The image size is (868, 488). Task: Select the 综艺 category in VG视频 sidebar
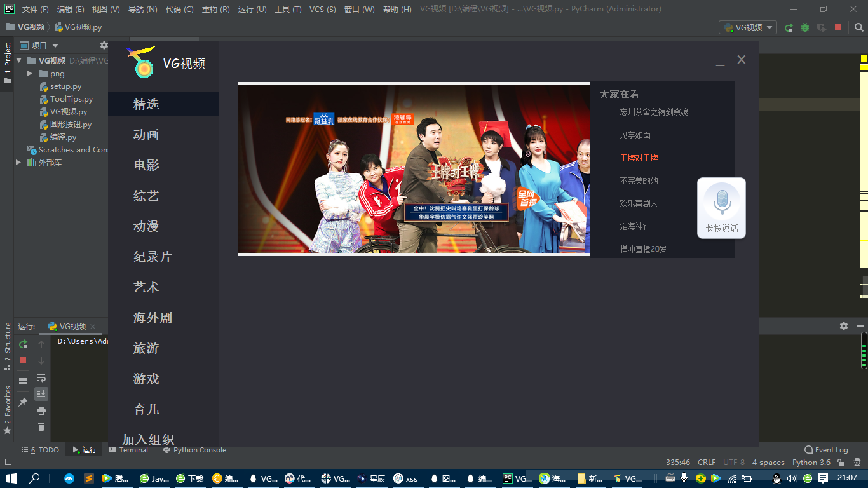(x=146, y=196)
